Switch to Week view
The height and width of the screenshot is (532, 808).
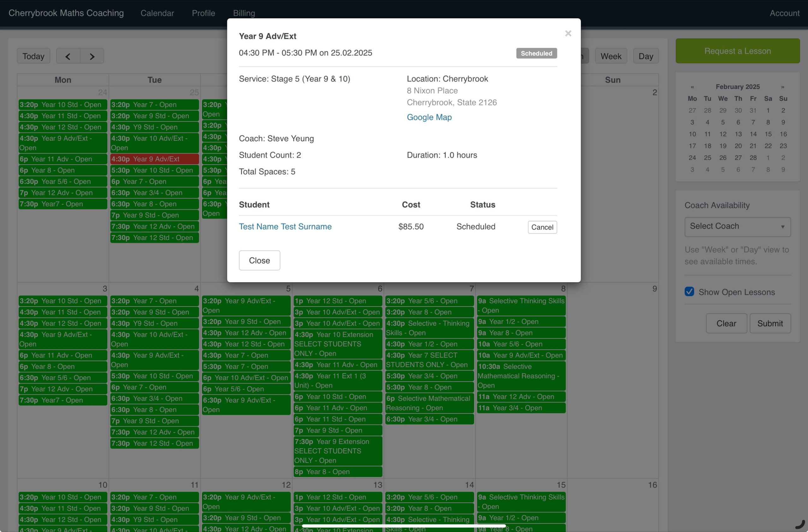[611, 56]
